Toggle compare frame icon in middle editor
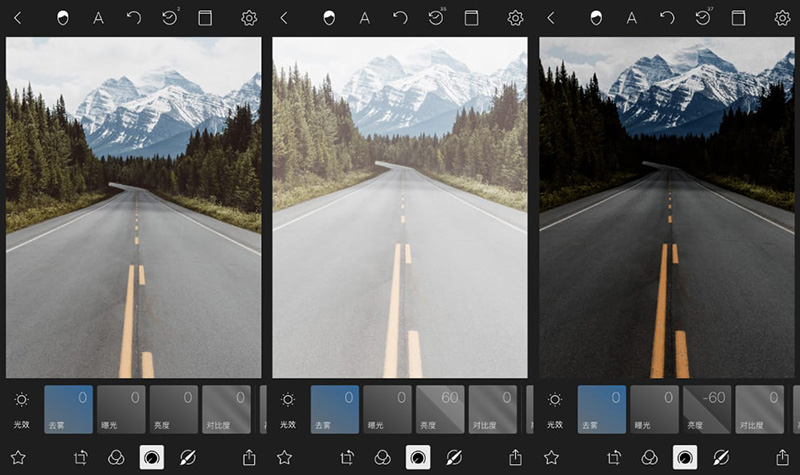Image resolution: width=800 pixels, height=475 pixels. pyautogui.click(x=471, y=18)
